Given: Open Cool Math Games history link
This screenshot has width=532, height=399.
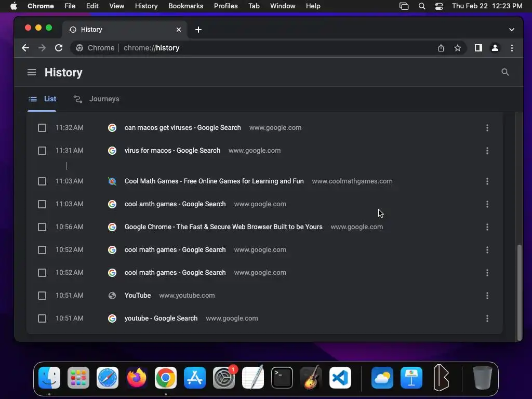Looking at the screenshot, I should (214, 181).
